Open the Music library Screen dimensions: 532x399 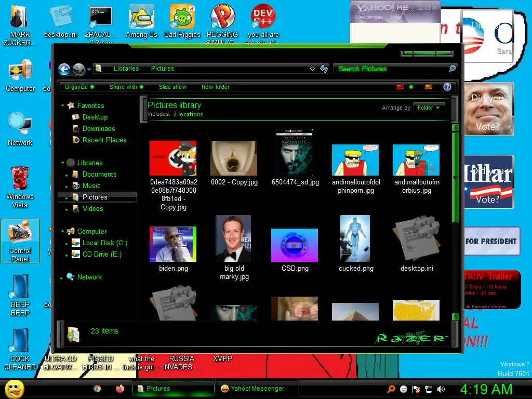point(91,185)
